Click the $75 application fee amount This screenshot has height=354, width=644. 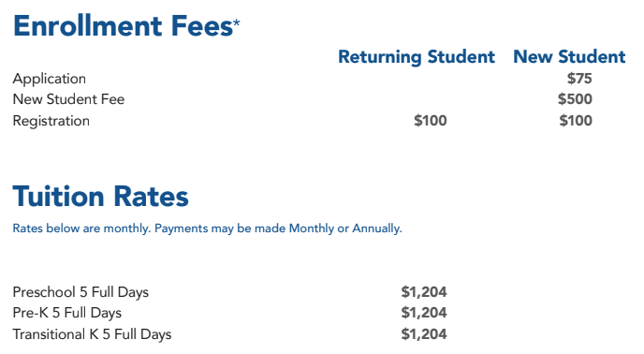pos(579,79)
